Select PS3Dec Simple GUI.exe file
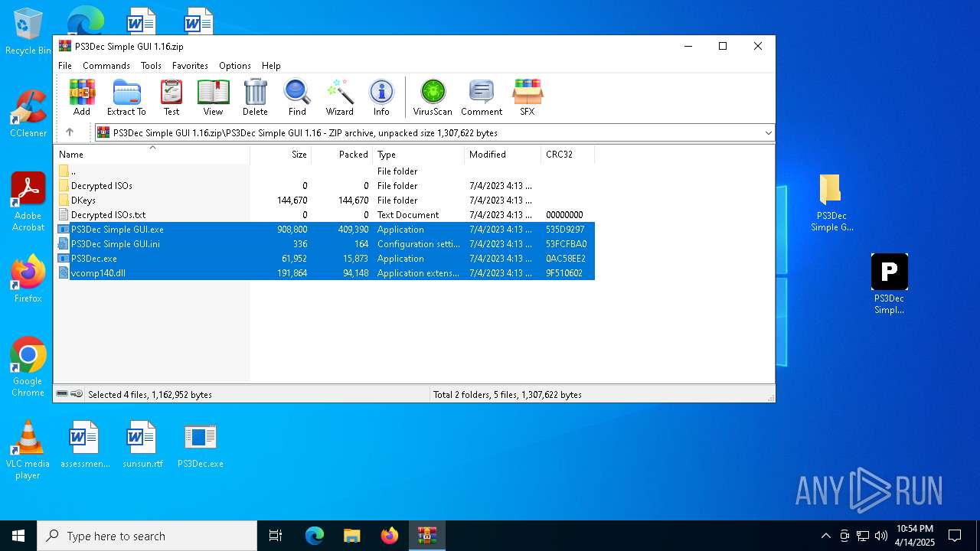Screen dimensions: 980x551 tap(325, 230)
